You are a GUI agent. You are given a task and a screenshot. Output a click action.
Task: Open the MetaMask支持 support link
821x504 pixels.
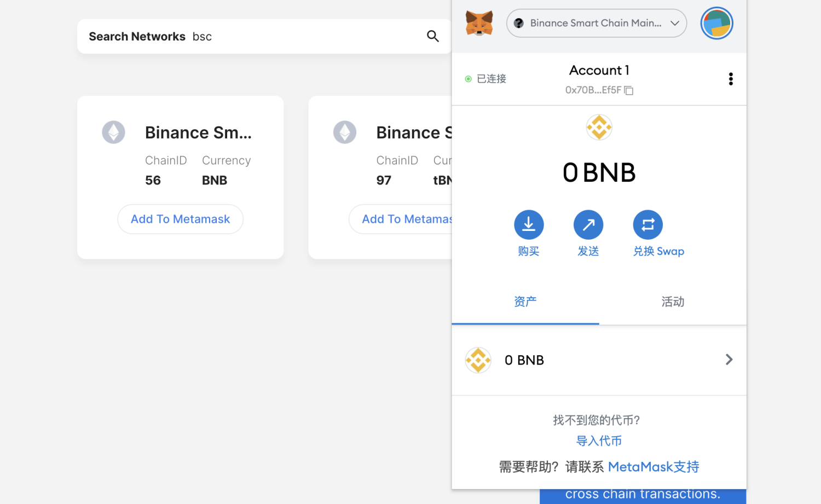coord(654,467)
